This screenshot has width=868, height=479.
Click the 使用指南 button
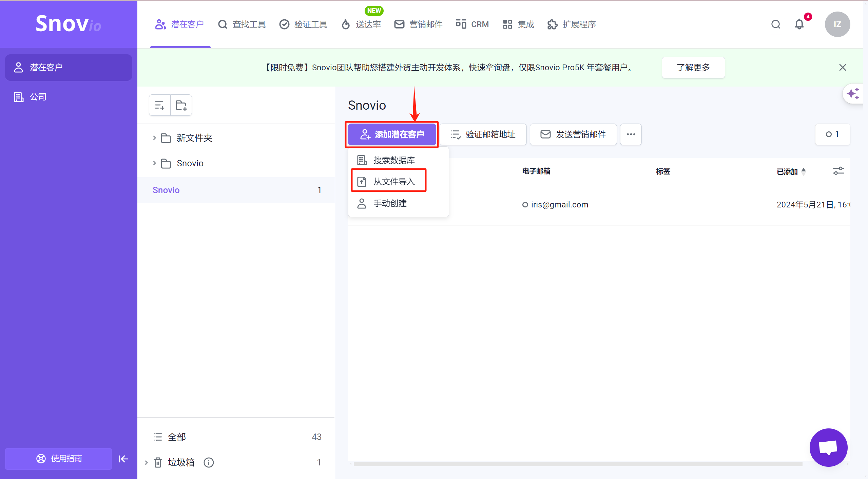[x=59, y=459]
